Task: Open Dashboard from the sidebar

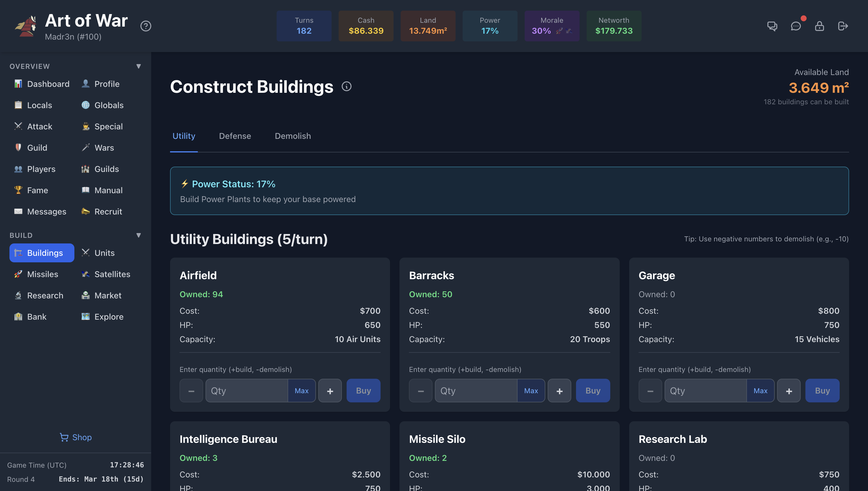Action: click(x=42, y=84)
